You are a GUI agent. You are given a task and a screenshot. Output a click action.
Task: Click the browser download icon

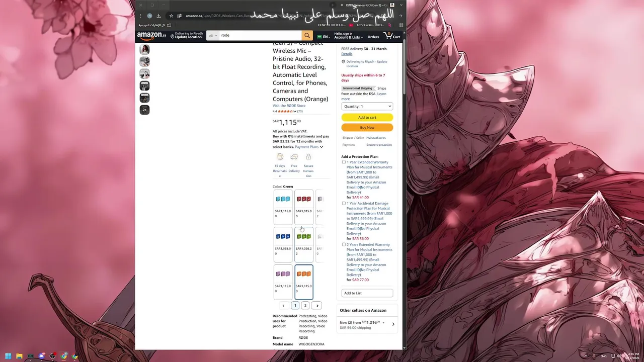pyautogui.click(x=158, y=16)
